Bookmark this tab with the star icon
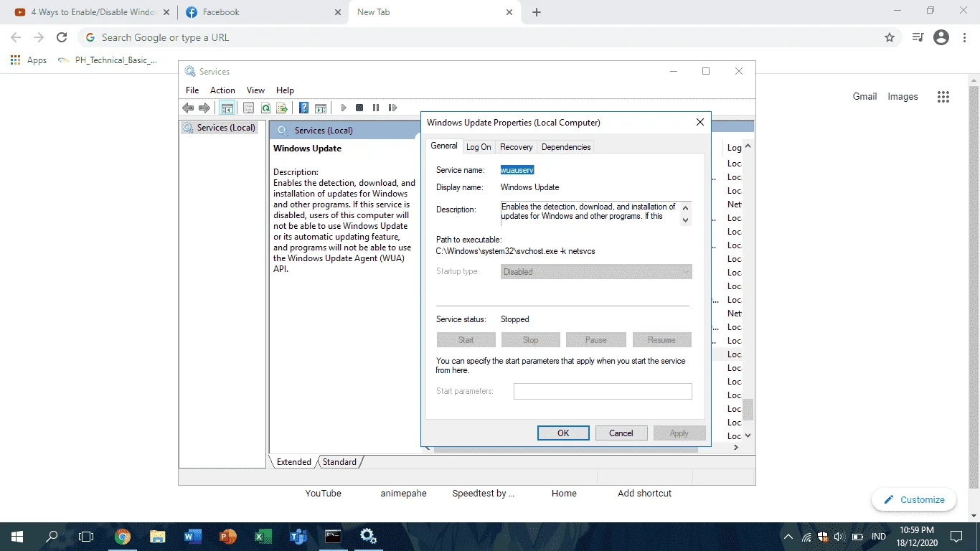The width and height of the screenshot is (980, 551). [x=890, y=37]
